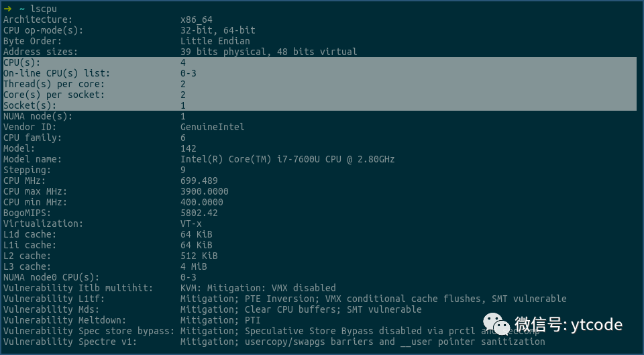Click the GenuineIntel vendor ID value
The height and width of the screenshot is (355, 644).
(212, 127)
